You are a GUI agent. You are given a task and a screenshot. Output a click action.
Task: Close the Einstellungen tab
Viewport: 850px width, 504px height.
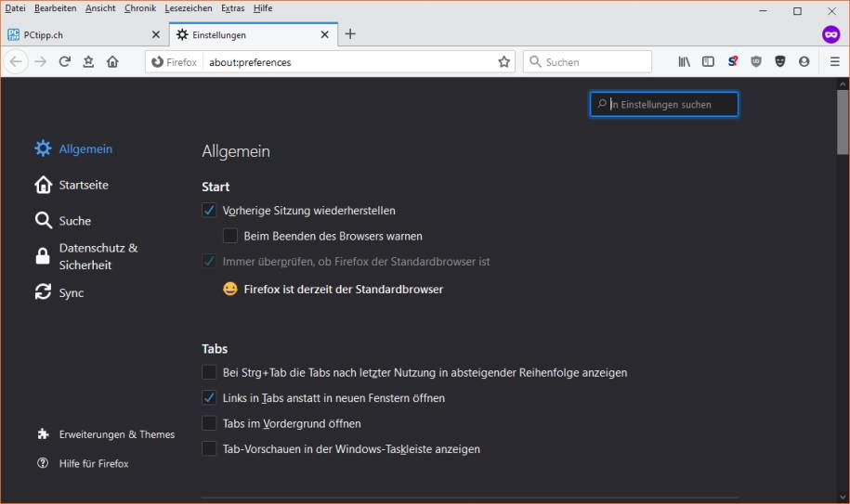point(325,34)
